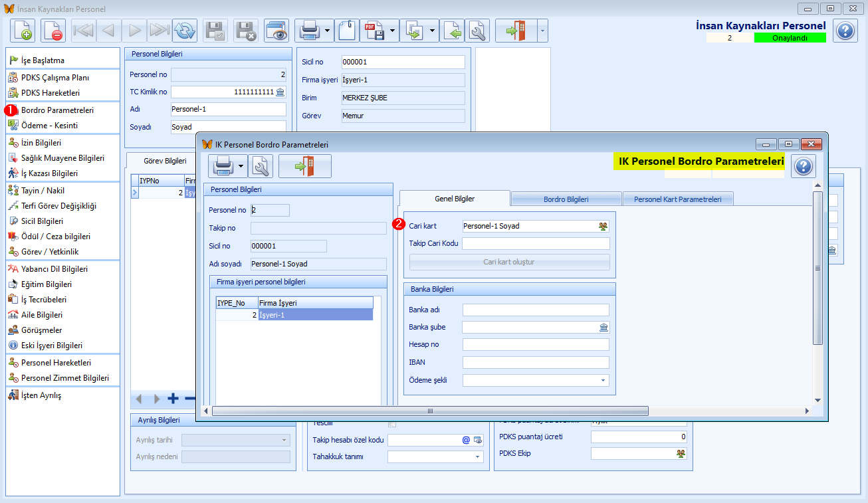The width and height of the screenshot is (868, 503).
Task: Switch to the Bordro Bilgileri tab
Action: (x=566, y=199)
